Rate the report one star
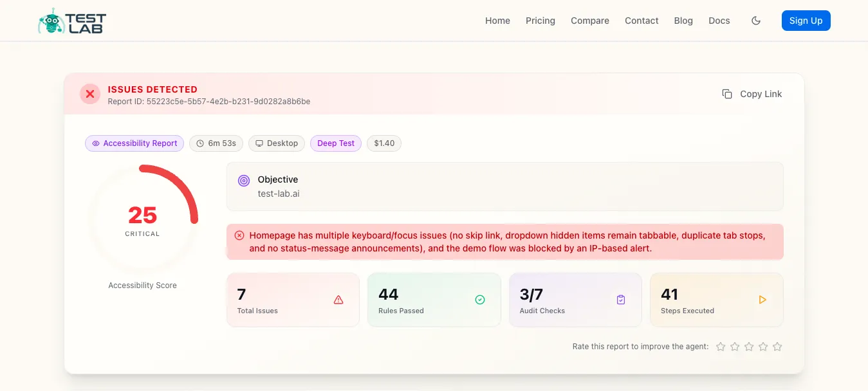This screenshot has width=868, height=391. (x=721, y=347)
